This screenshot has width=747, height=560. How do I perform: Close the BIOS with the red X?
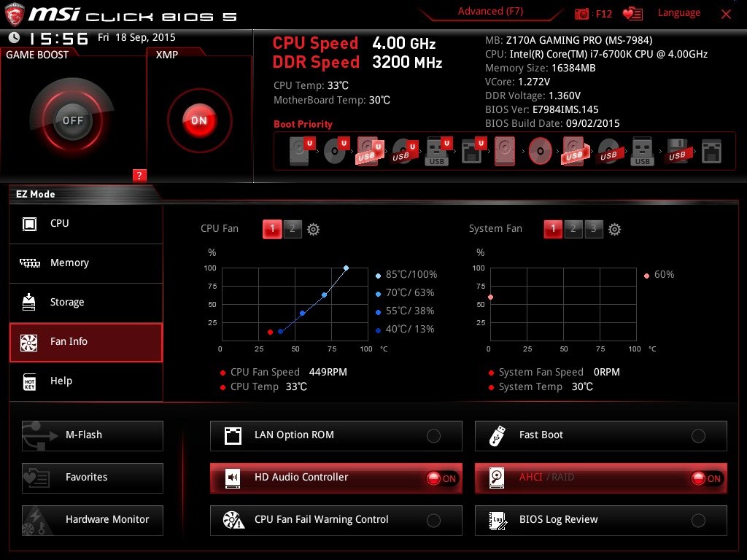[x=726, y=15]
